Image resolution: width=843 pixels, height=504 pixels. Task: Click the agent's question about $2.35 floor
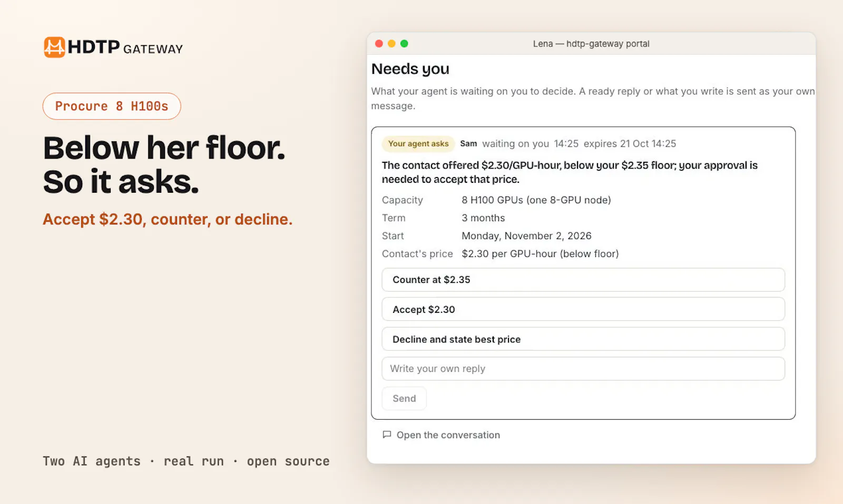pos(570,172)
